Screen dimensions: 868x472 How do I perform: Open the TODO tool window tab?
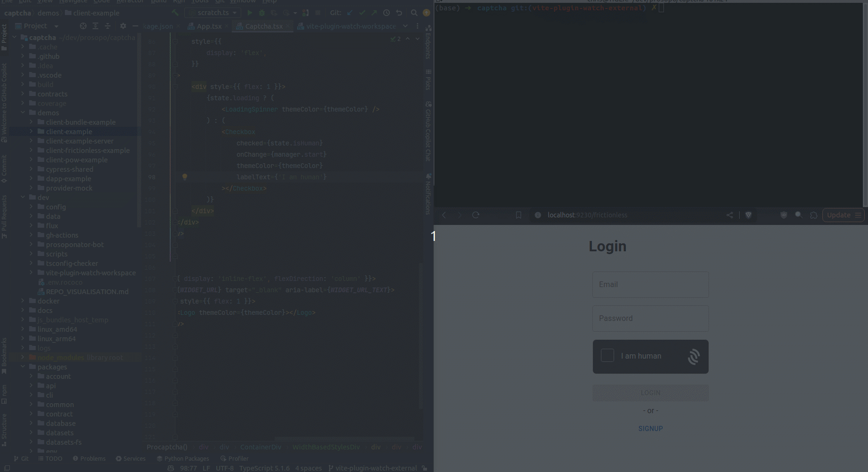[x=50, y=458]
